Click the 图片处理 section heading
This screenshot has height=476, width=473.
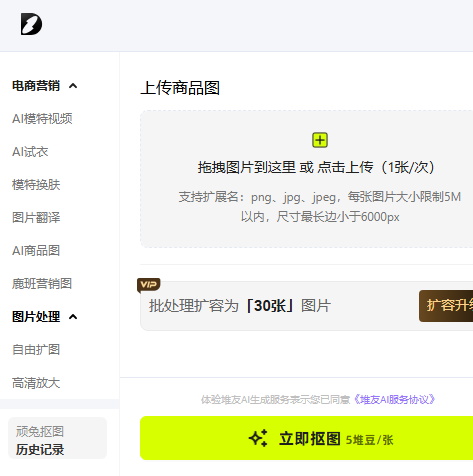tap(36, 317)
